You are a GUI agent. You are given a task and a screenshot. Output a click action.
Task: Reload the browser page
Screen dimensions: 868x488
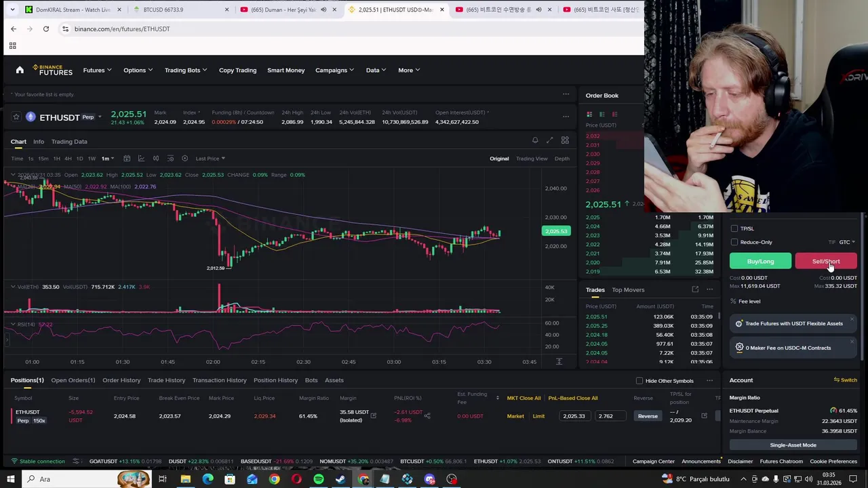tap(46, 28)
